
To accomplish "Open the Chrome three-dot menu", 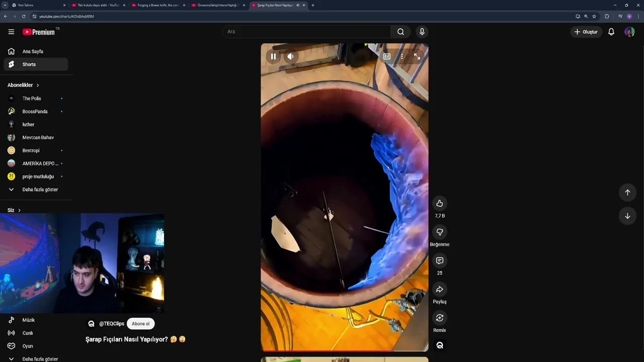I will (638, 16).
